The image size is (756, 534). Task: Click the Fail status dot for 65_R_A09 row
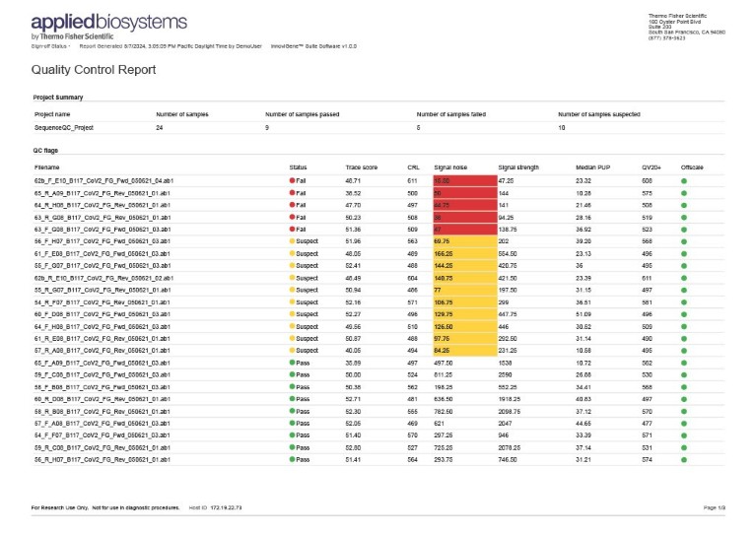point(292,194)
